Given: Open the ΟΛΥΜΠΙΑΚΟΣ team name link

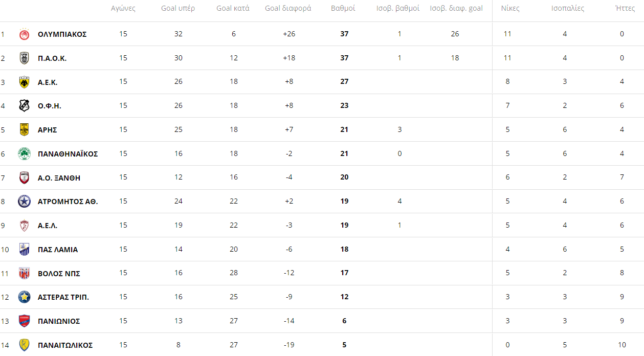Looking at the screenshot, I should 62,34.
